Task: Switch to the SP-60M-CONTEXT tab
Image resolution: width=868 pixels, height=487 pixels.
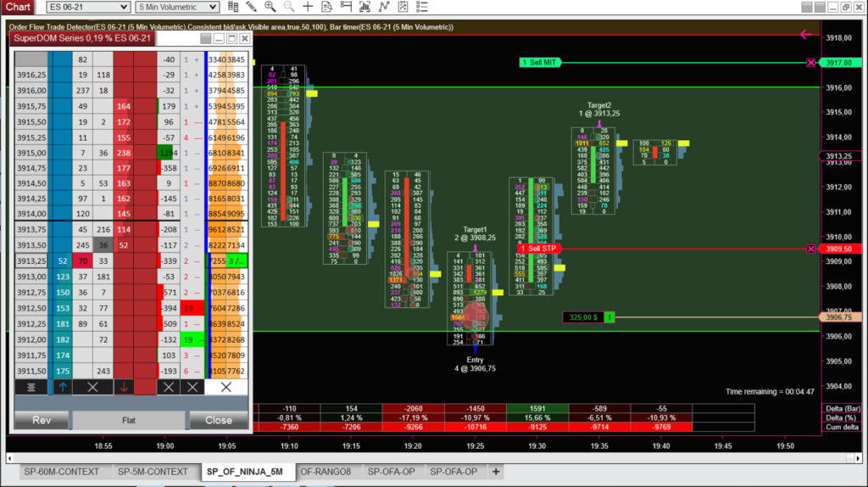Action: (x=61, y=472)
